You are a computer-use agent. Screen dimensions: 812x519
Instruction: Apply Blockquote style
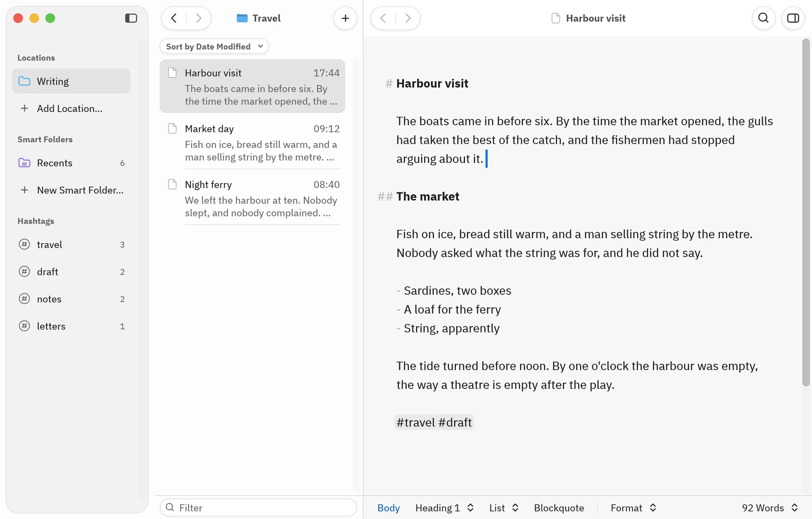[x=559, y=508]
